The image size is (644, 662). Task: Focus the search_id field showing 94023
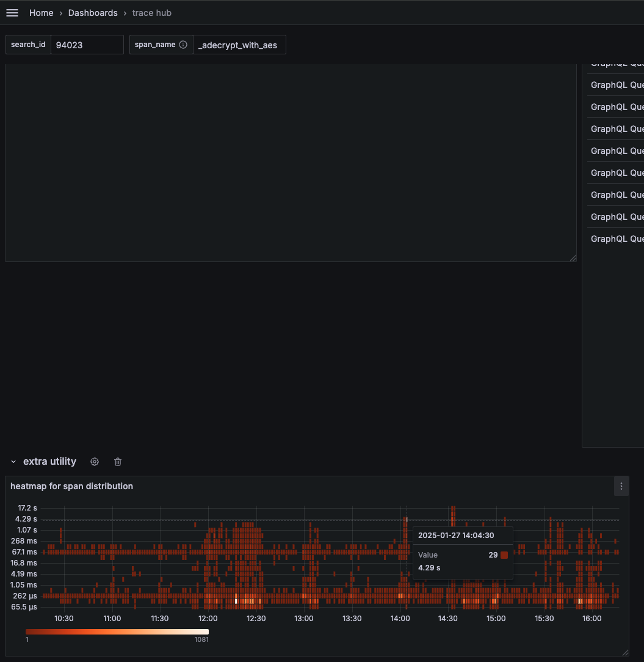pos(87,45)
